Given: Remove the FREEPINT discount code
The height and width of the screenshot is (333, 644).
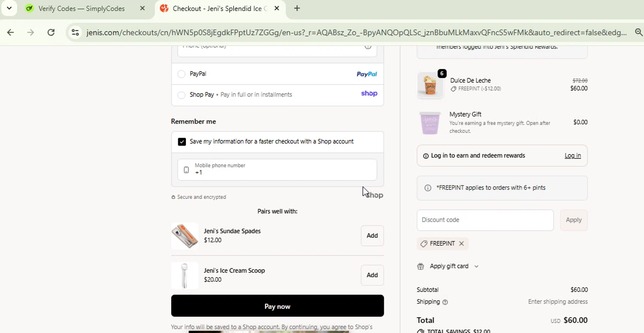Looking at the screenshot, I should (461, 244).
